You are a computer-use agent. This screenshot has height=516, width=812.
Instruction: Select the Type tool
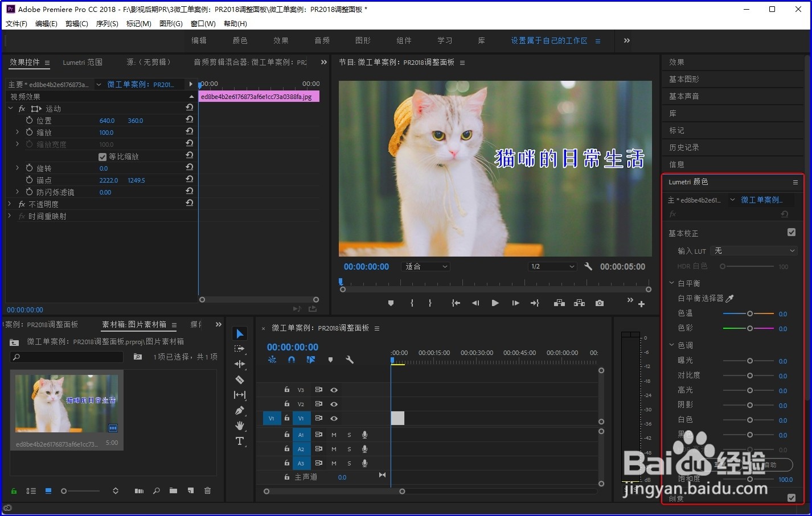(x=240, y=441)
